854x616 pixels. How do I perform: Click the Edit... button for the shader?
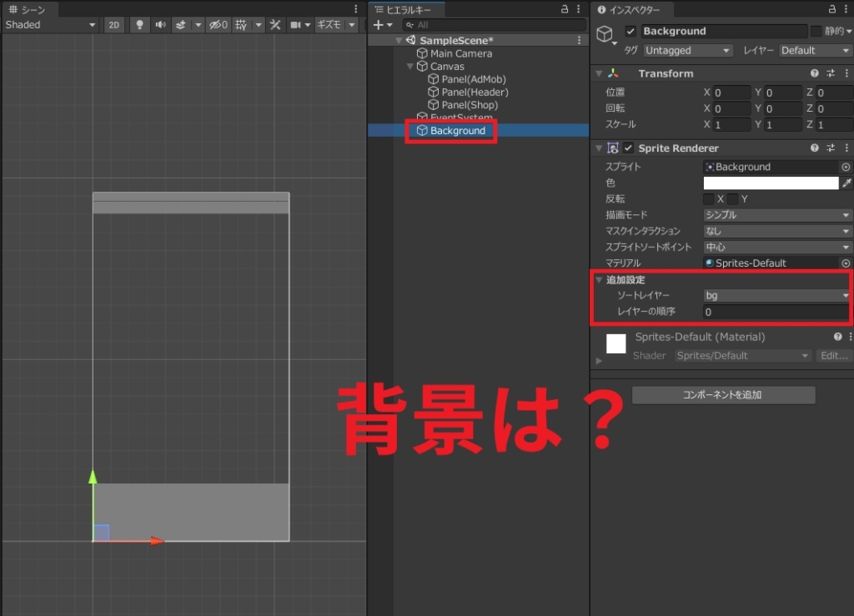coord(833,356)
